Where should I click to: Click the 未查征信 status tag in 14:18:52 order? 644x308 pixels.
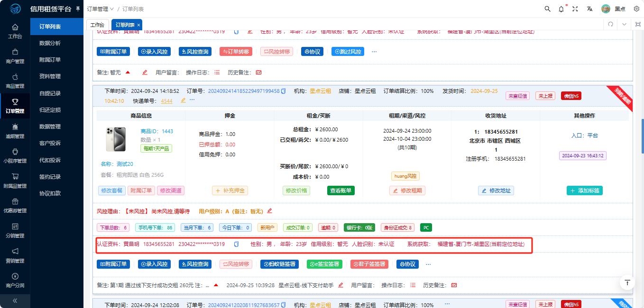point(517,96)
